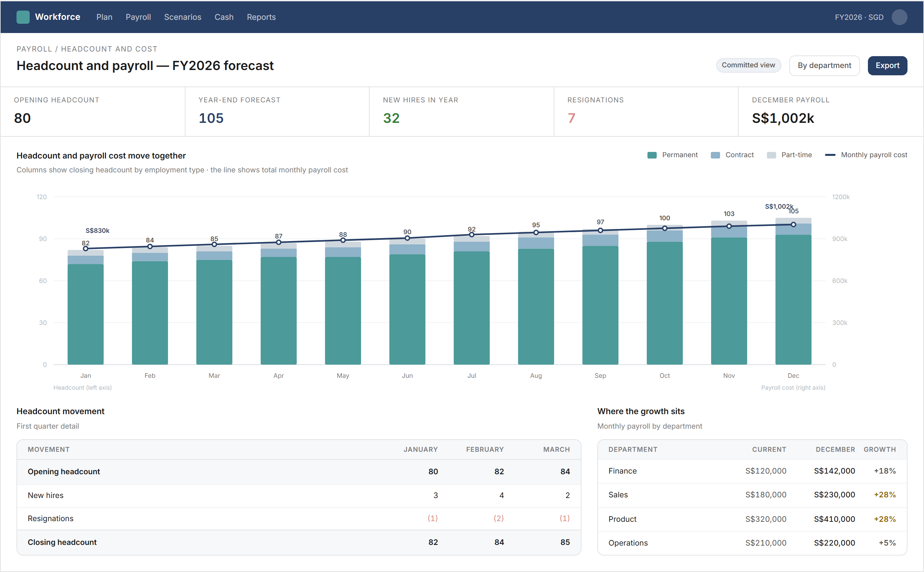This screenshot has width=924, height=572.
Task: Click Product December value S$410,000
Action: tap(835, 519)
